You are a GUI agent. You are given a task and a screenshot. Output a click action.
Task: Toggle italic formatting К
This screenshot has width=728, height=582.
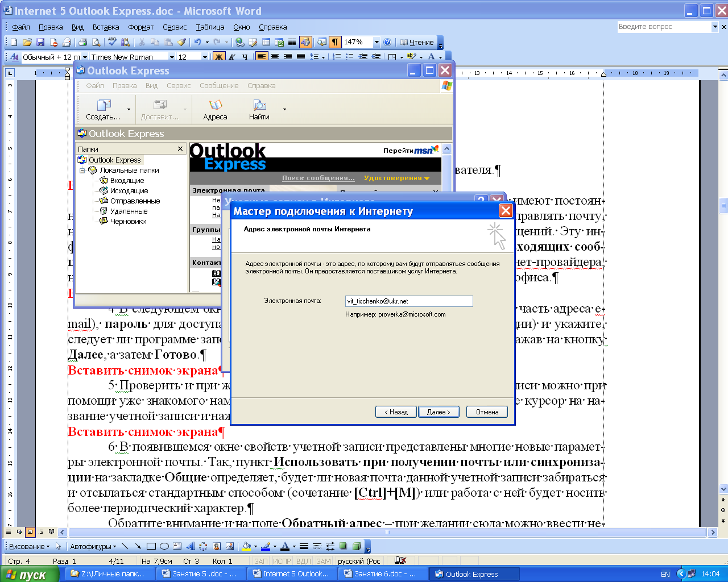tap(232, 57)
